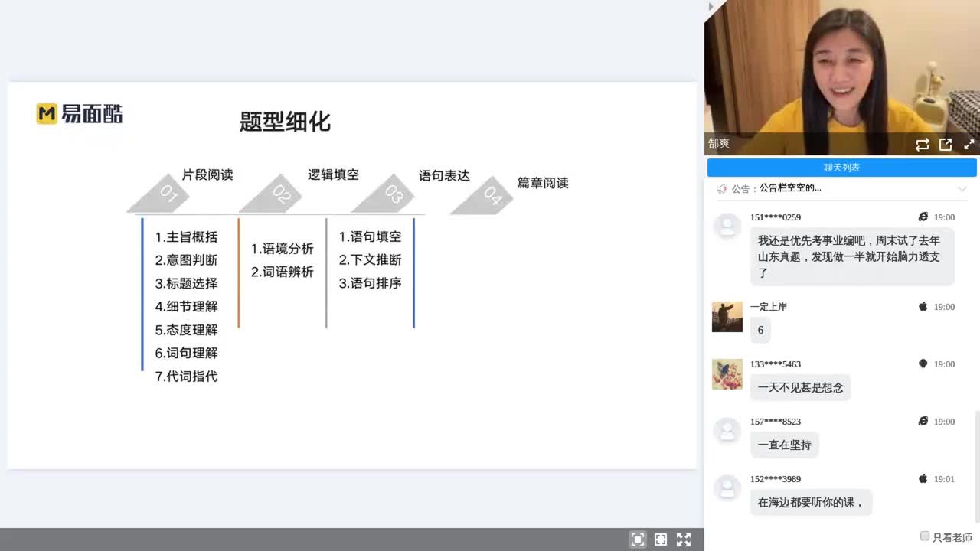Click the browser device icon beside 151****0259
Screen dimensions: 980x551
(x=923, y=217)
